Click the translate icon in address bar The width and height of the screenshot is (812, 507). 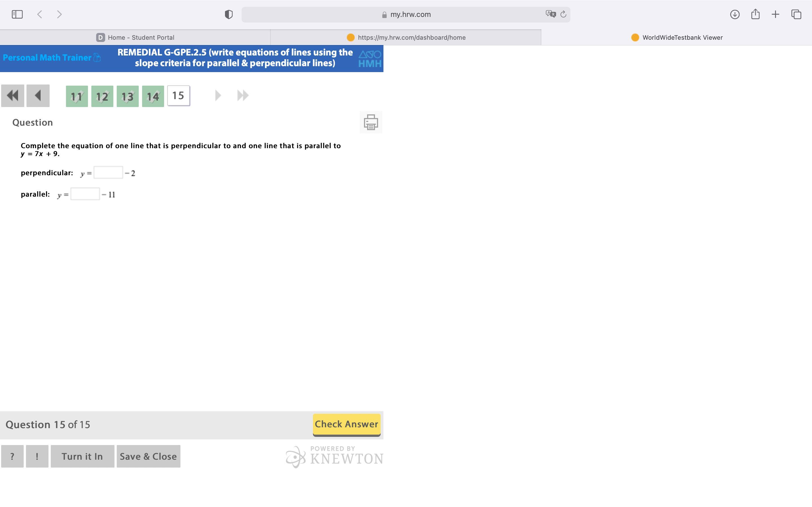click(x=550, y=14)
